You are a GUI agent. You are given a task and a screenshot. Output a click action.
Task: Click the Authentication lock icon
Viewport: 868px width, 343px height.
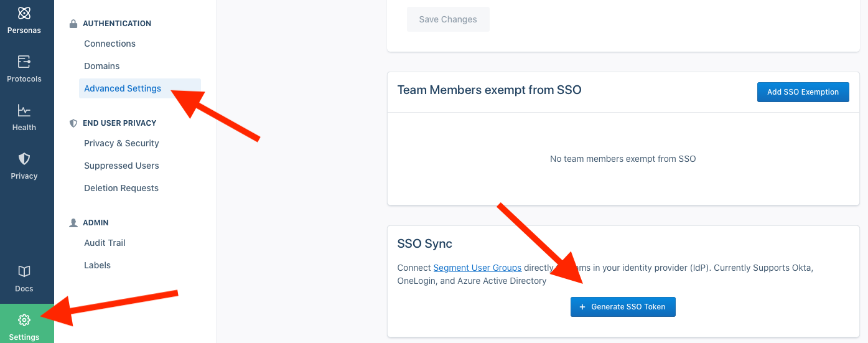73,24
